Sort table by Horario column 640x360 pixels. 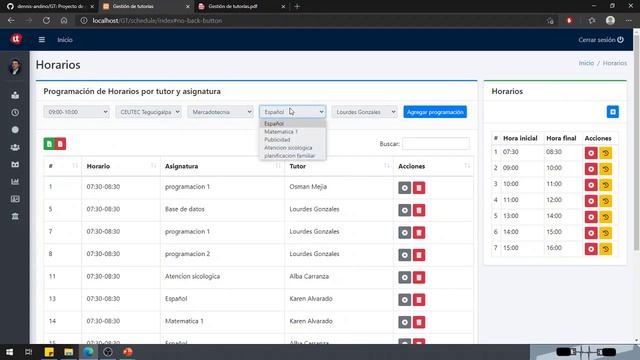(x=121, y=166)
